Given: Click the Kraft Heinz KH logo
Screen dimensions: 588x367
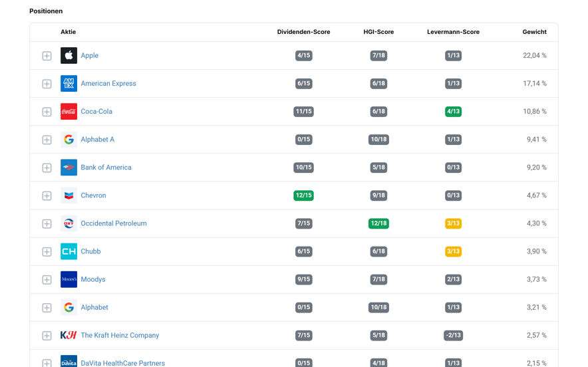Looking at the screenshot, I should (69, 335).
